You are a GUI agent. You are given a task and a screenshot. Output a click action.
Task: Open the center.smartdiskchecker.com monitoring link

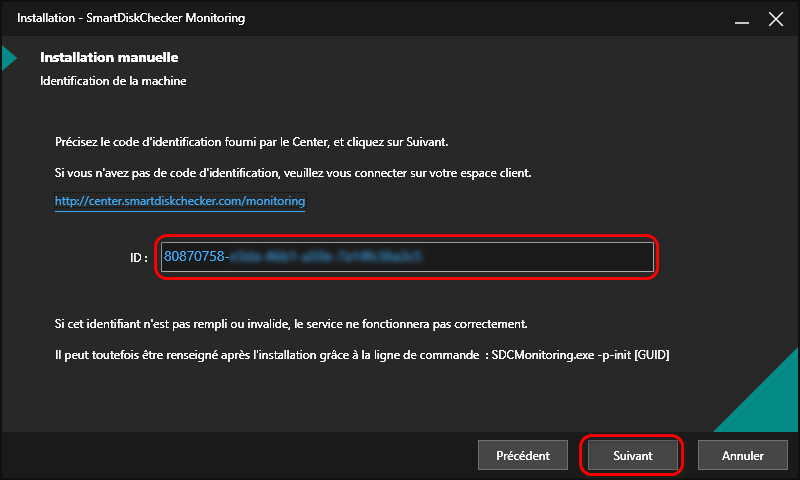tap(180, 201)
